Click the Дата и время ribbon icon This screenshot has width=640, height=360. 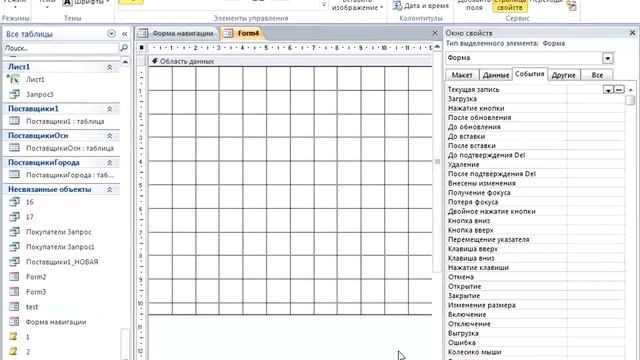pyautogui.click(x=397, y=6)
